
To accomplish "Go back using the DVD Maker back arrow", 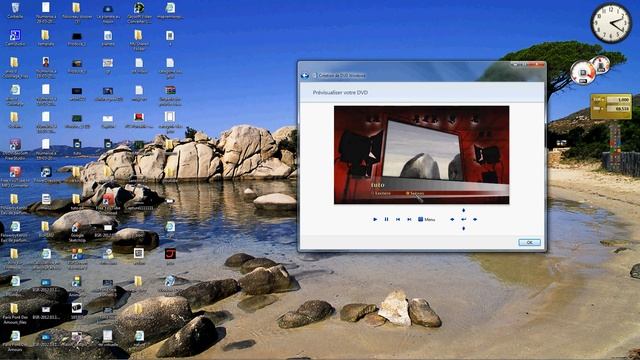I will [304, 76].
